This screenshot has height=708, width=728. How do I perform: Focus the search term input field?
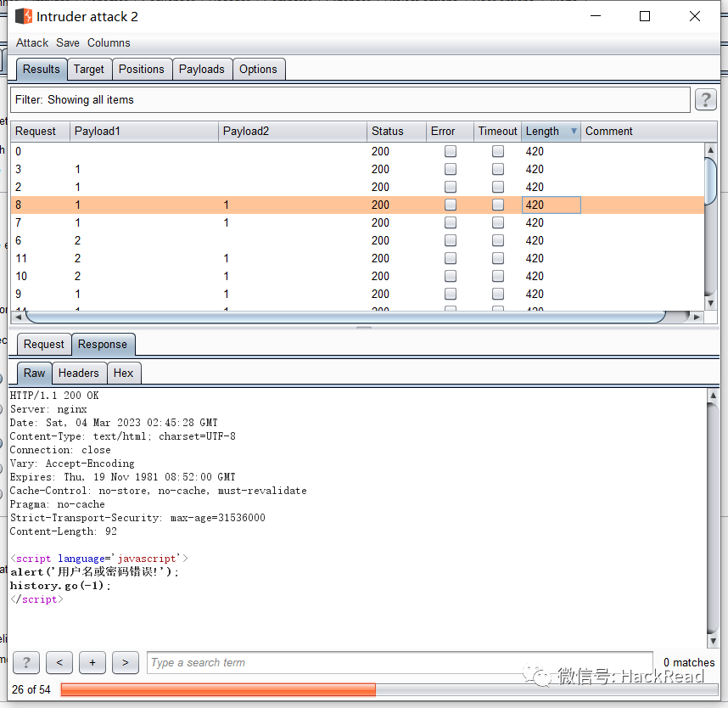point(400,662)
